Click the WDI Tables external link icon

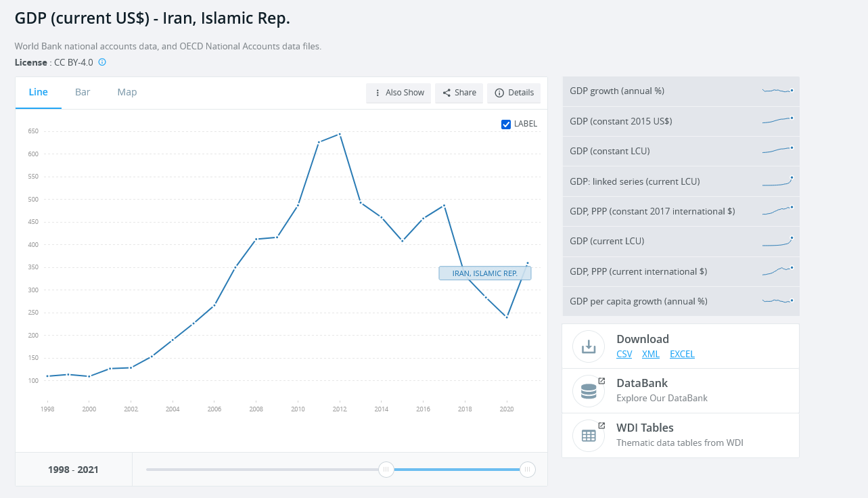(601, 426)
